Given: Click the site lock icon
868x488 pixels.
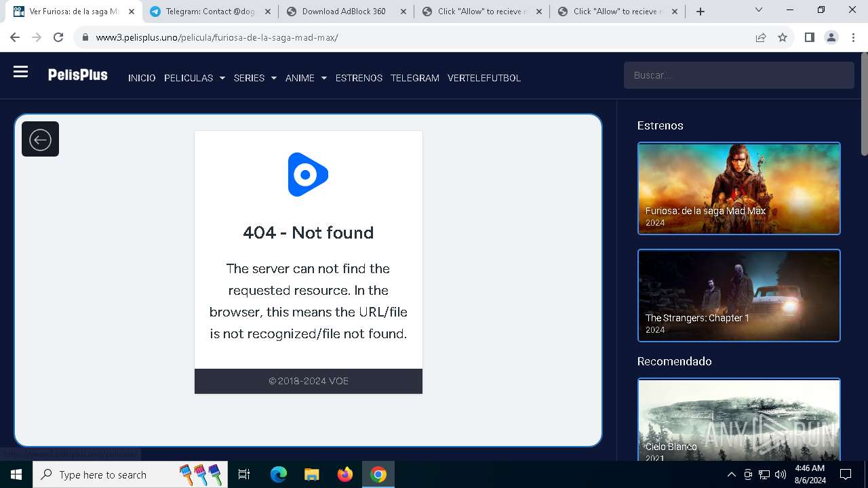Looking at the screenshot, I should (85, 37).
